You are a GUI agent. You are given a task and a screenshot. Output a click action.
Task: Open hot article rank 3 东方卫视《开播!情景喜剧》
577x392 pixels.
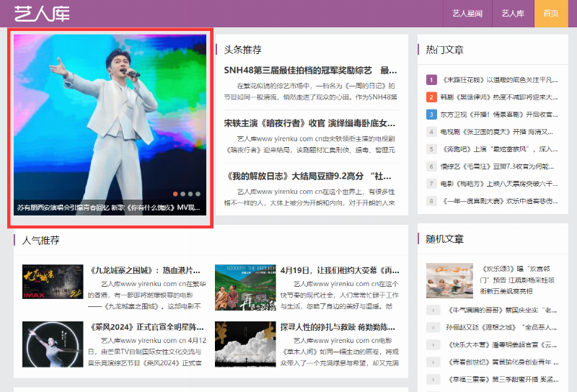click(499, 115)
